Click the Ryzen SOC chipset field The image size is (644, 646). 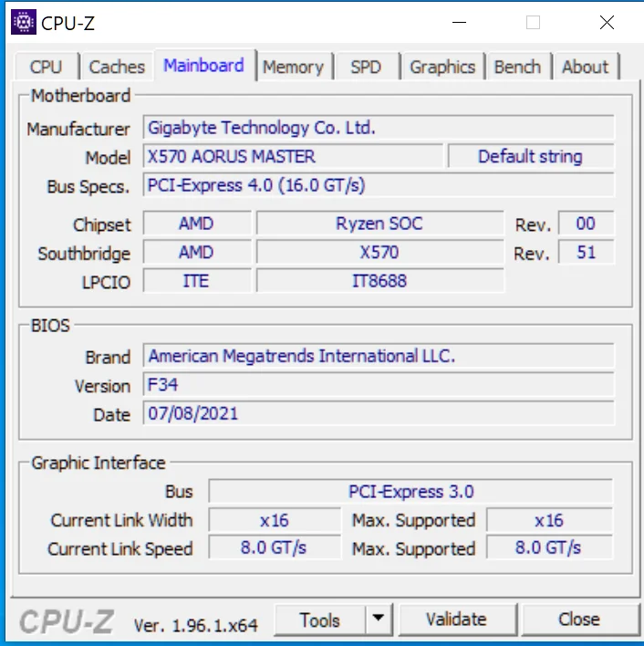coord(379,224)
